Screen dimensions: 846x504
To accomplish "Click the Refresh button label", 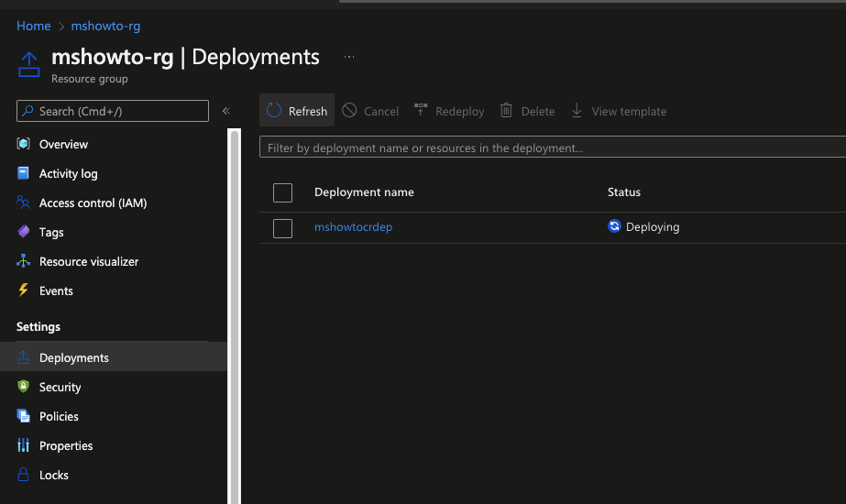I will click(x=308, y=112).
